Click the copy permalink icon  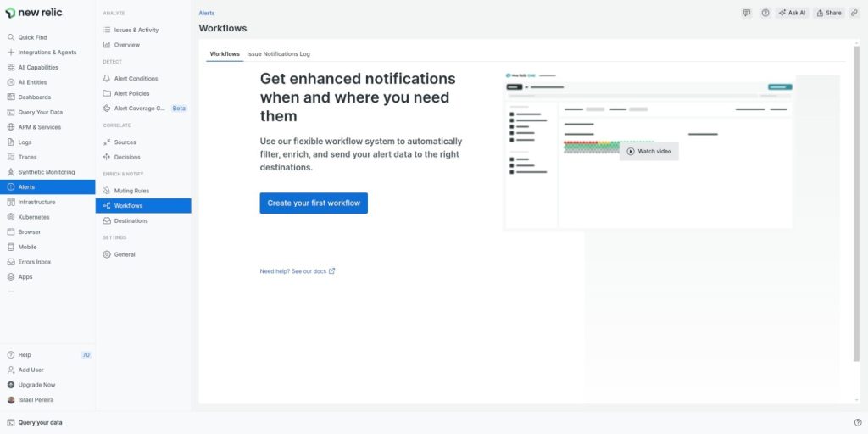click(x=854, y=13)
